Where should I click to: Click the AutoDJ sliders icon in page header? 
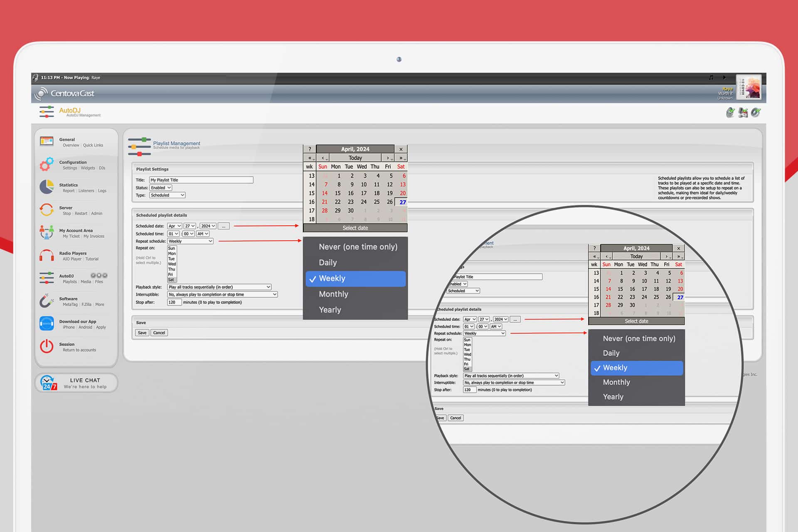point(47,112)
